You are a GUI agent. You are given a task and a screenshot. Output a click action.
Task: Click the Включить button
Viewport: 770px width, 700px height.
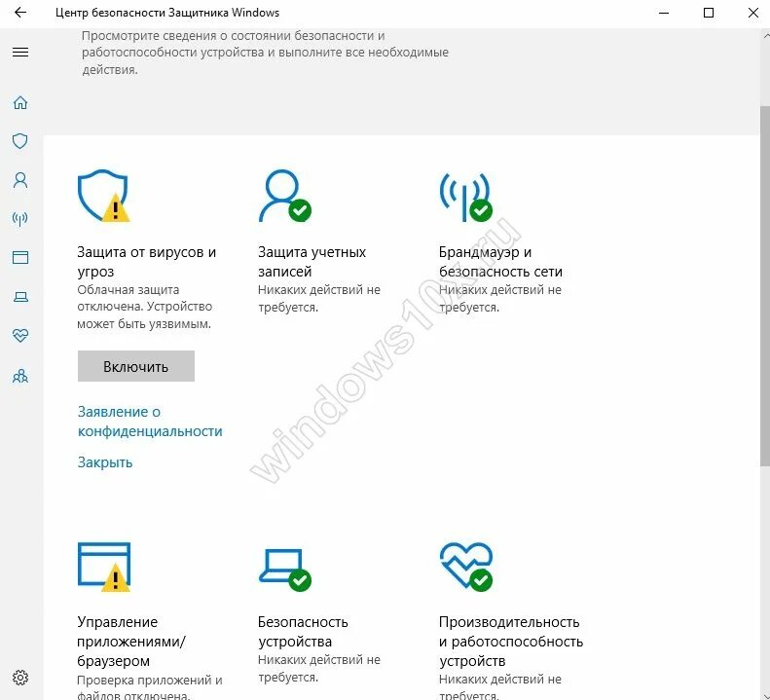(136, 366)
